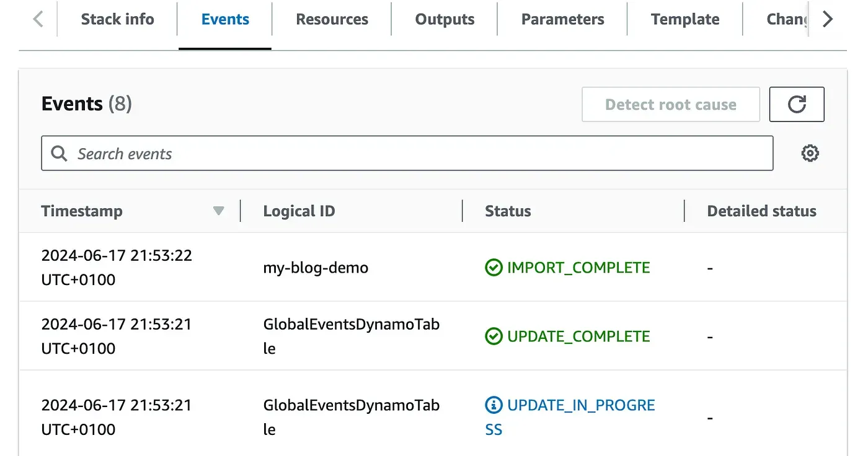
Task: Click the UPDATE_COMPLETE status text
Action: coord(578,336)
